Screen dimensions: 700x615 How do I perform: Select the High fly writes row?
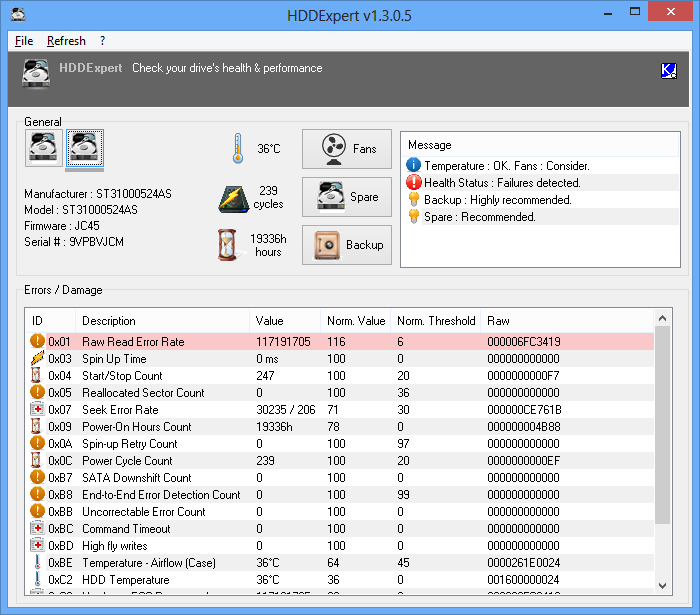pos(340,545)
